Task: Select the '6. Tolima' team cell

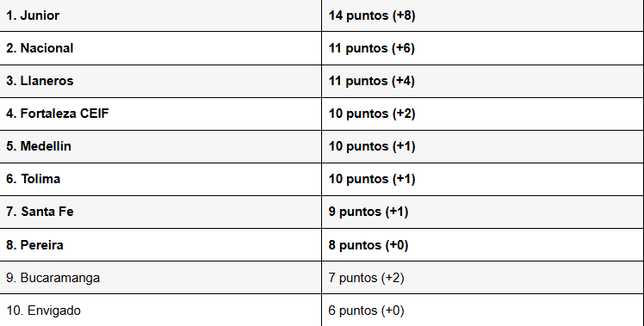Action: click(161, 179)
